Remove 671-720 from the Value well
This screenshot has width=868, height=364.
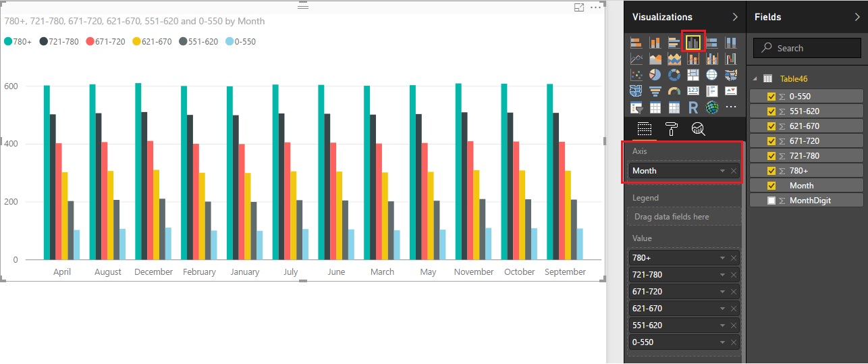(x=734, y=292)
